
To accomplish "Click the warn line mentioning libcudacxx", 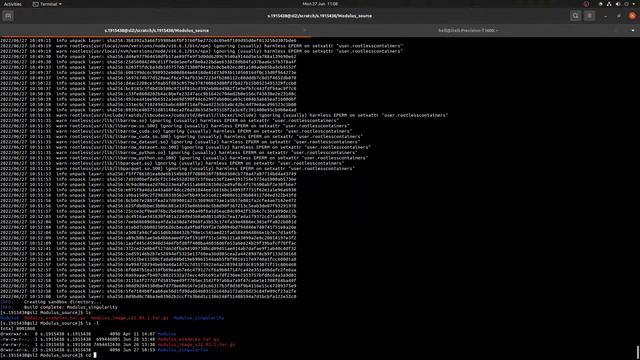I will pyautogui.click(x=224, y=116).
